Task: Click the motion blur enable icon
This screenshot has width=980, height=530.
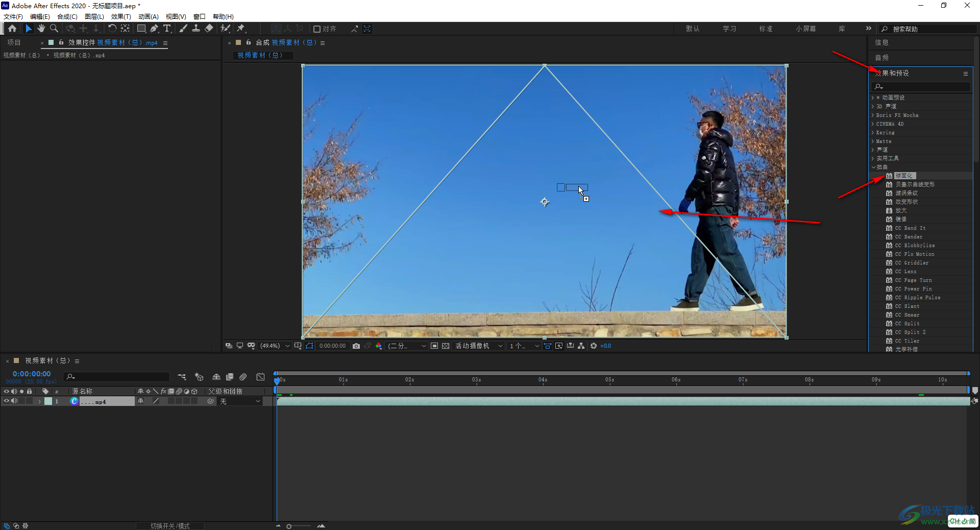Action: [x=243, y=377]
